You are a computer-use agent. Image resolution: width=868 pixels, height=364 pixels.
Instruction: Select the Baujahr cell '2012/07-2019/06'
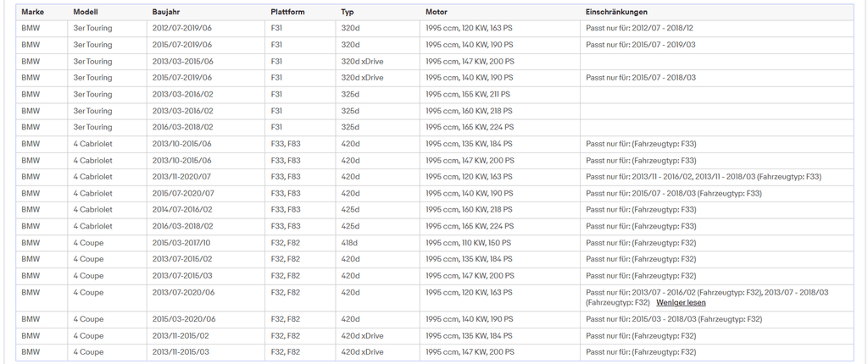pyautogui.click(x=182, y=28)
